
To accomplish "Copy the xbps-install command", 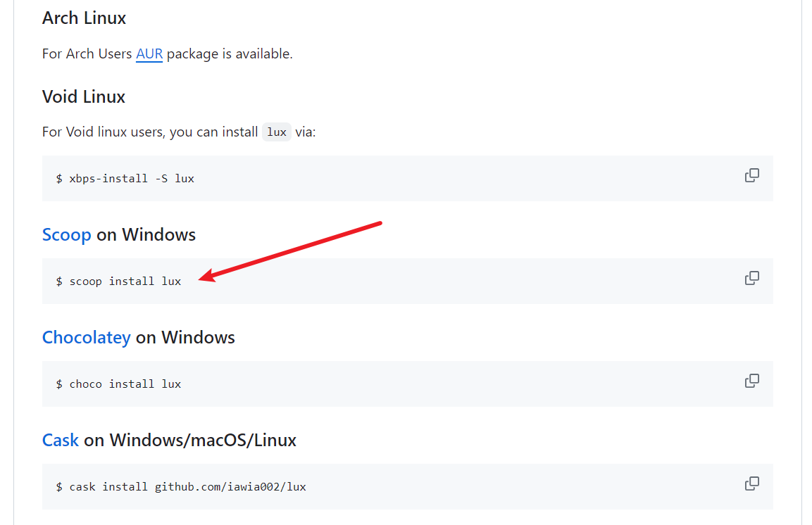I will (752, 175).
